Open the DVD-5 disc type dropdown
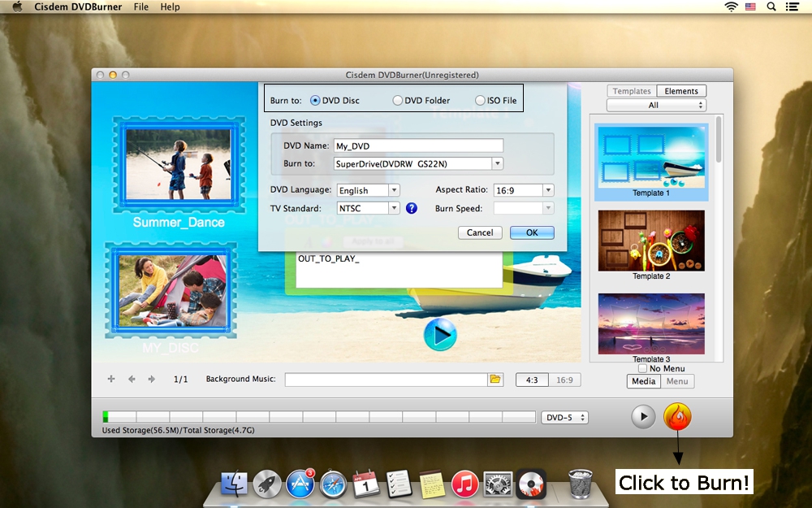The image size is (812, 508). (x=564, y=417)
